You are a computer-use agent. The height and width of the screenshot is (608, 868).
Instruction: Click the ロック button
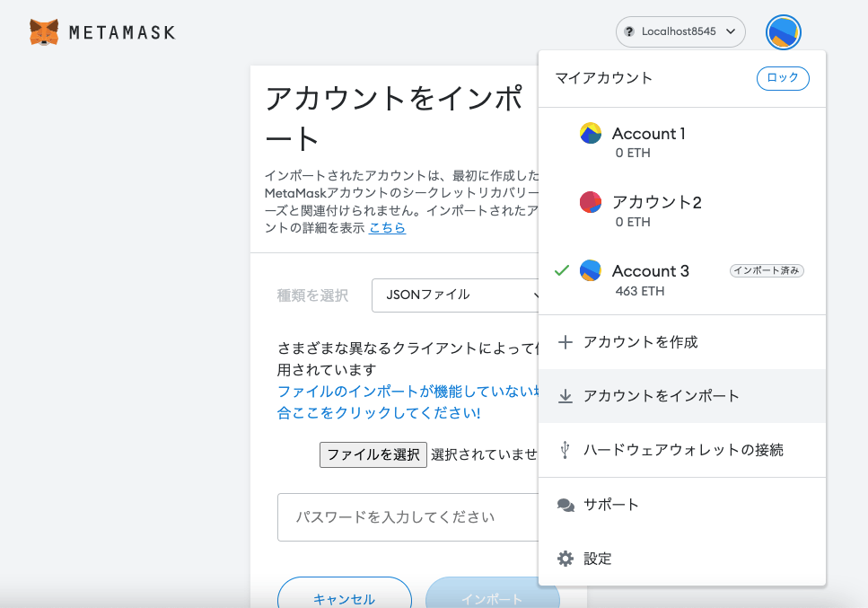pyautogui.click(x=783, y=78)
